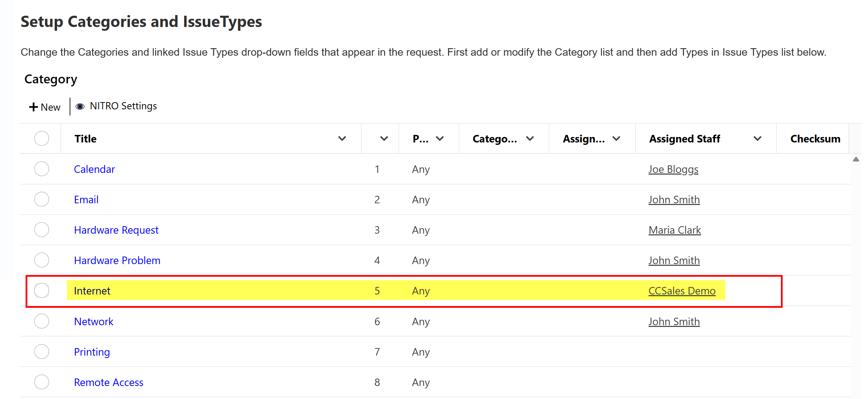Viewport: 868px width, 399px height.
Task: Select the Internet row circle
Action: point(42,290)
